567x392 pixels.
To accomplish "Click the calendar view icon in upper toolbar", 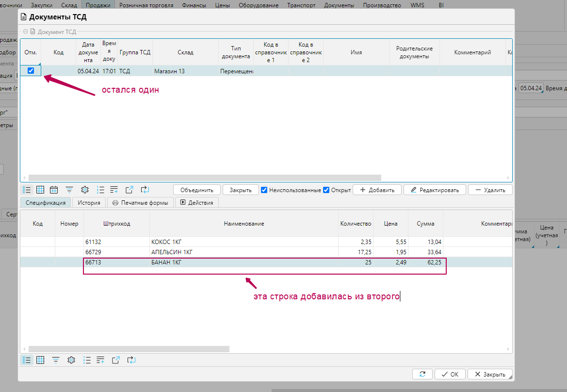I will [54, 190].
